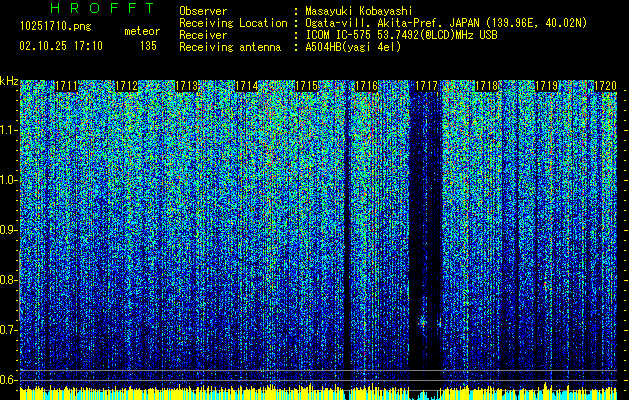Click the HROFFT title text

point(102,8)
